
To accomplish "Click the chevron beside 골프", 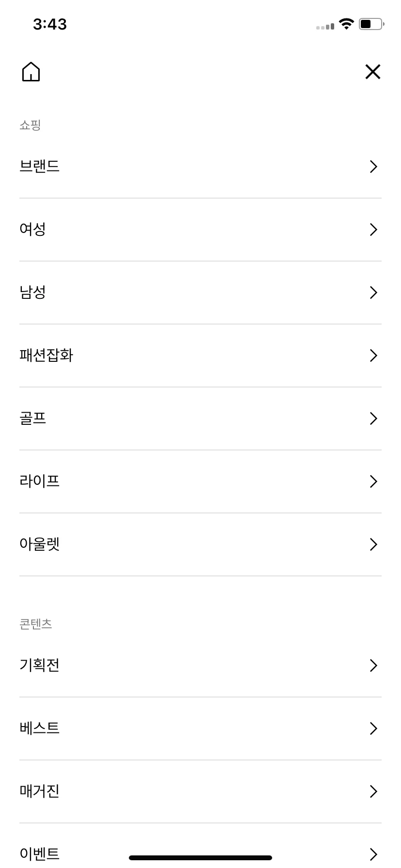I will (373, 418).
